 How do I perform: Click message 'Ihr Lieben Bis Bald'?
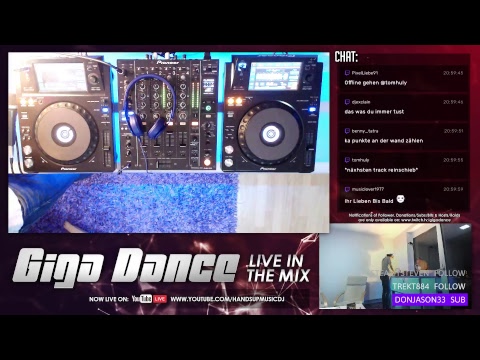pyautogui.click(x=369, y=201)
